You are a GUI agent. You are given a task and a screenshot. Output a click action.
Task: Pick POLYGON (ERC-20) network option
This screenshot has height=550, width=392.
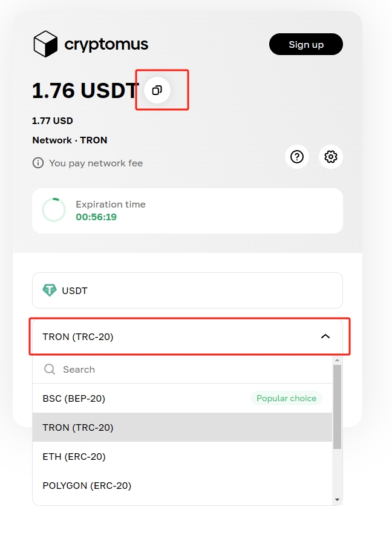(87, 485)
